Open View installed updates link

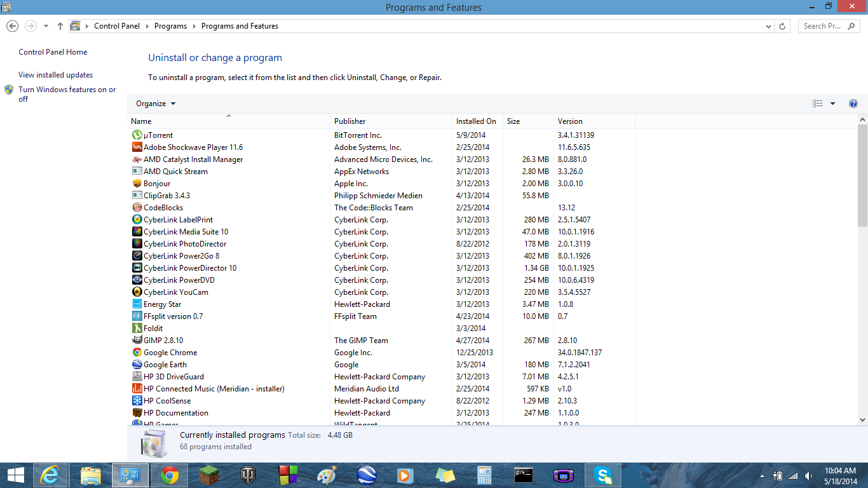(55, 75)
